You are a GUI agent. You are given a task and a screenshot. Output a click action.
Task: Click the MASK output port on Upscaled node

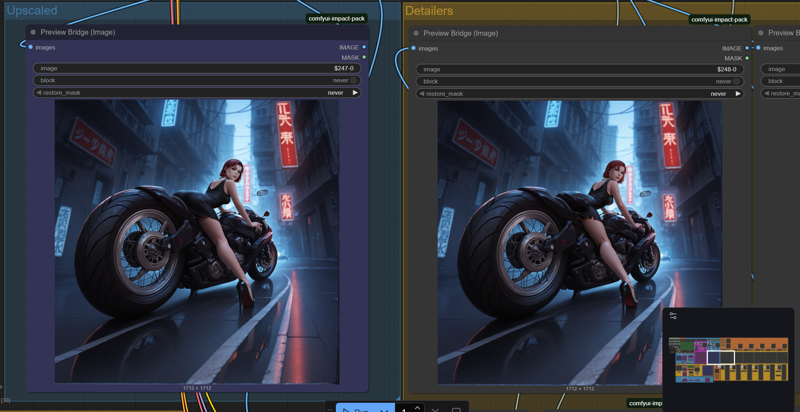pyautogui.click(x=364, y=57)
